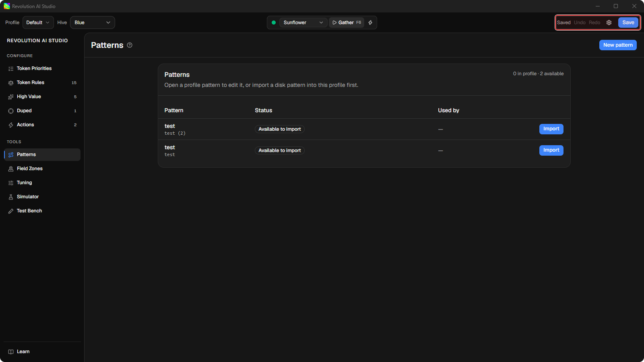Click the Test Bench pencil icon
The image size is (644, 362).
(11, 211)
